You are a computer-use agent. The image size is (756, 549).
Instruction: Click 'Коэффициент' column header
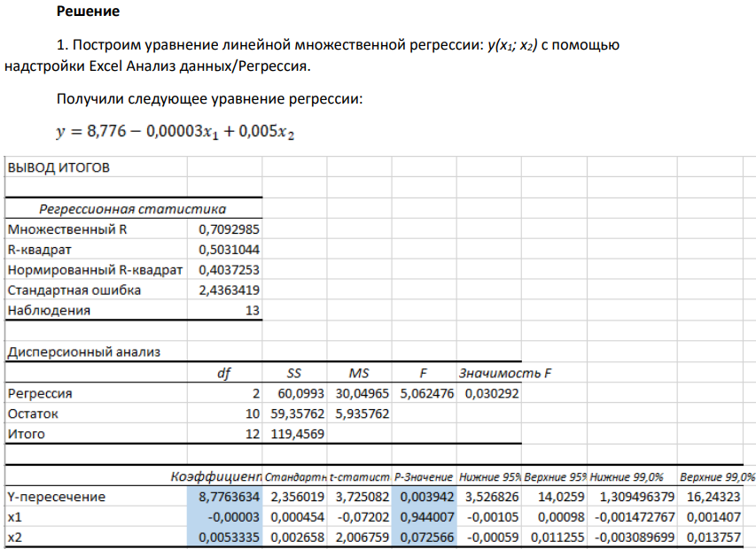(216, 476)
